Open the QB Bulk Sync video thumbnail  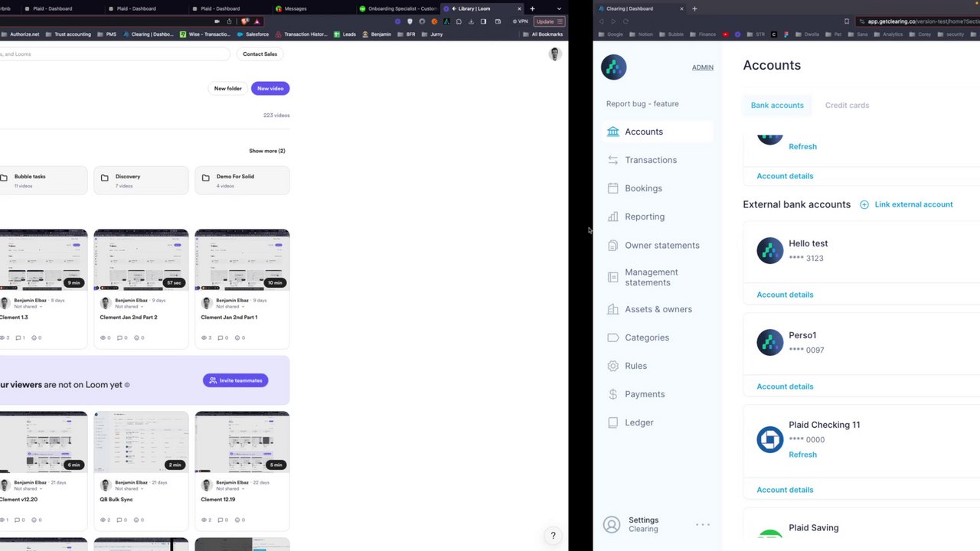point(141,442)
